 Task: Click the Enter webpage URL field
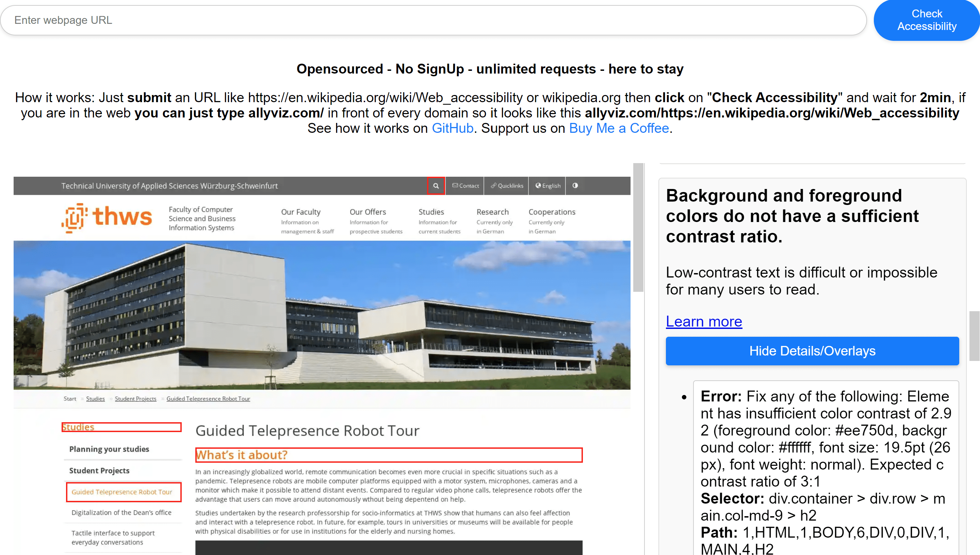(x=433, y=20)
